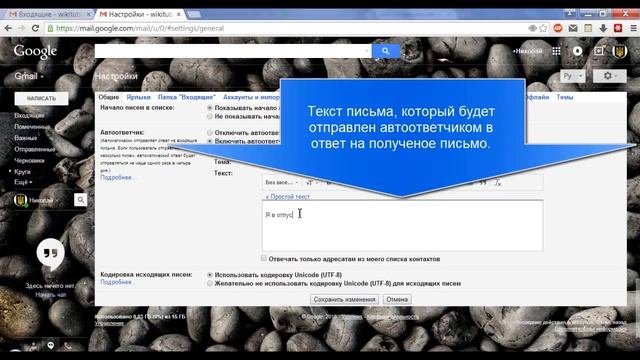This screenshot has width=640, height=360.
Task: Reload the page with the refresh icon
Action: 36,28
